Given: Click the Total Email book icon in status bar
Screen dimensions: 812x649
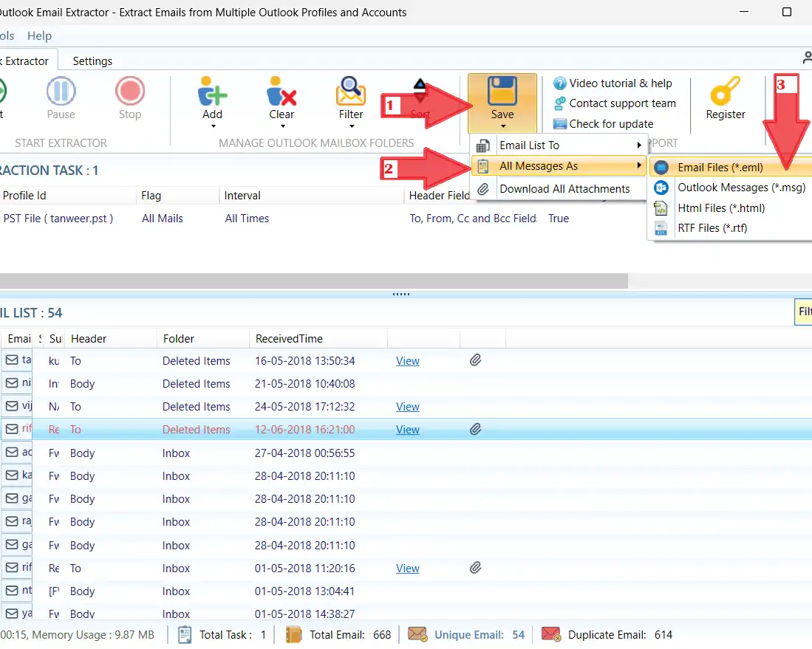Looking at the screenshot, I should 293,634.
